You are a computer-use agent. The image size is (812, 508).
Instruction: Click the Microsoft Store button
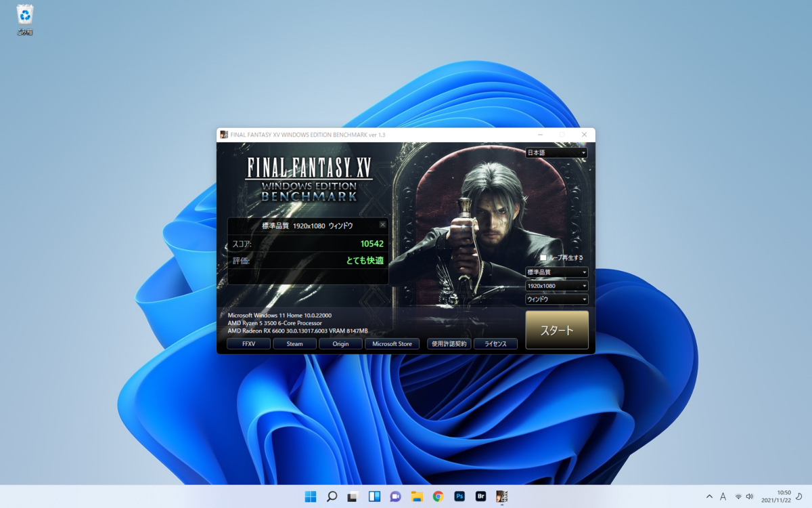392,344
